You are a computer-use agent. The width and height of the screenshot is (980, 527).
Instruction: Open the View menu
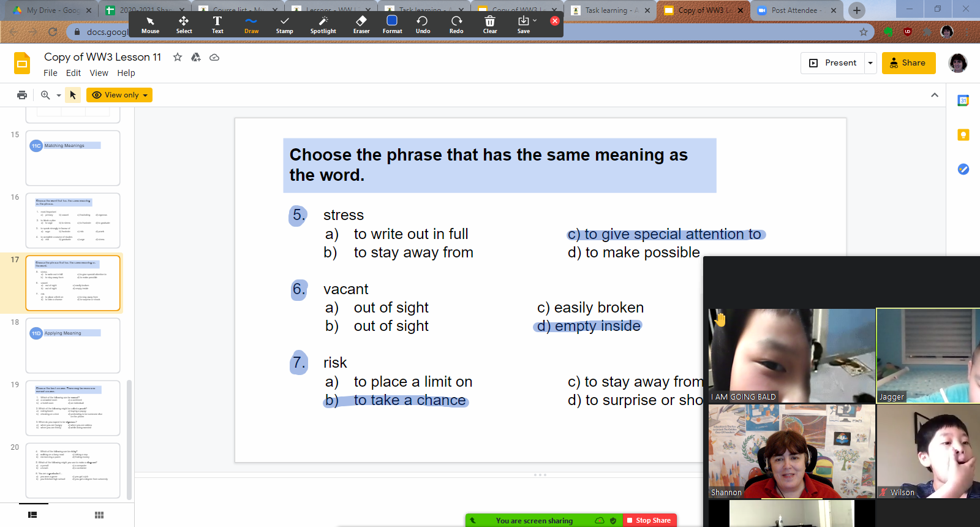[99, 73]
